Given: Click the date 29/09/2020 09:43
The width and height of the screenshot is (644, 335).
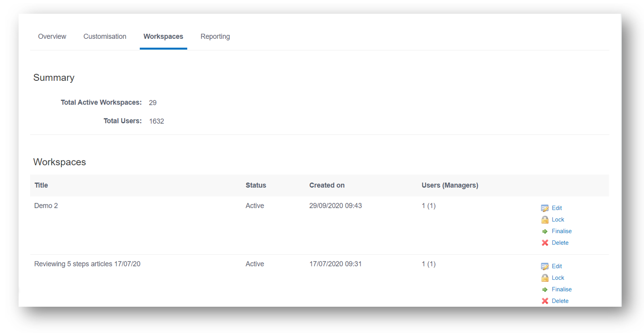Looking at the screenshot, I should pyautogui.click(x=336, y=206).
